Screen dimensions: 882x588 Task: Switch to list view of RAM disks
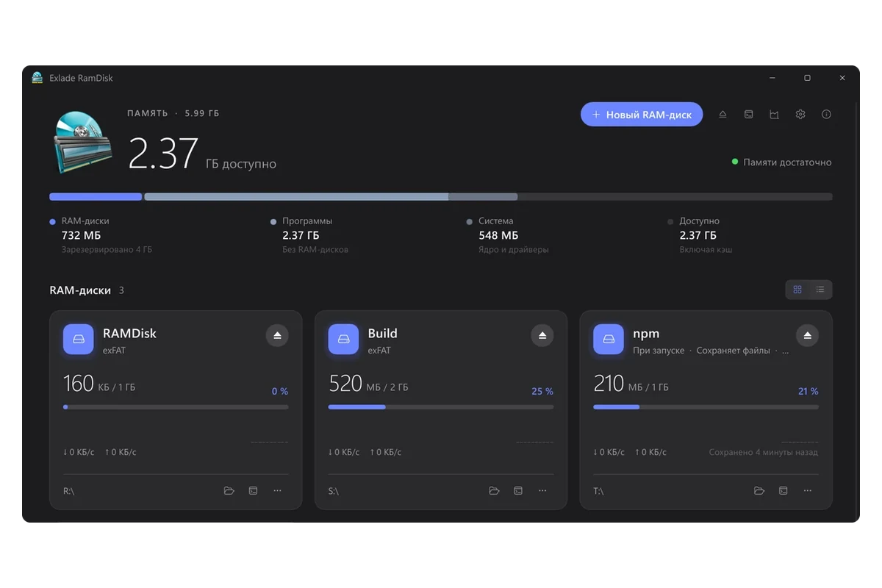[x=820, y=290]
